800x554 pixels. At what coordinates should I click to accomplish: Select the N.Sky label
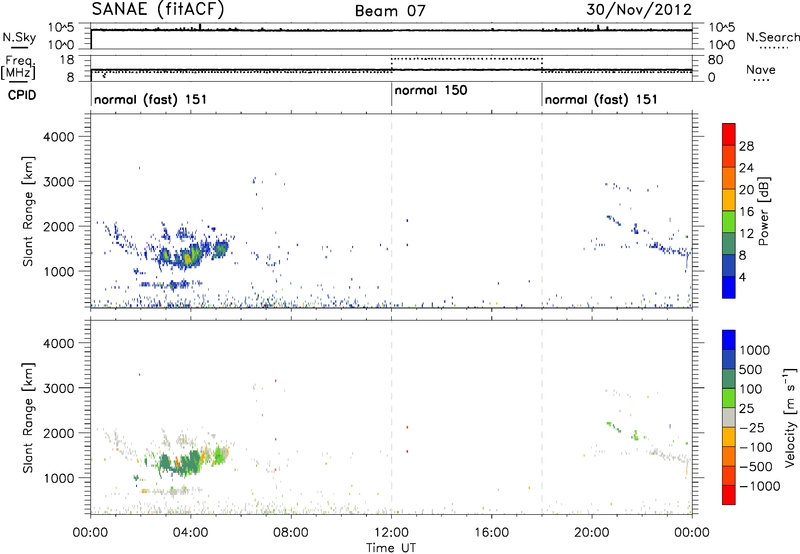(x=19, y=37)
